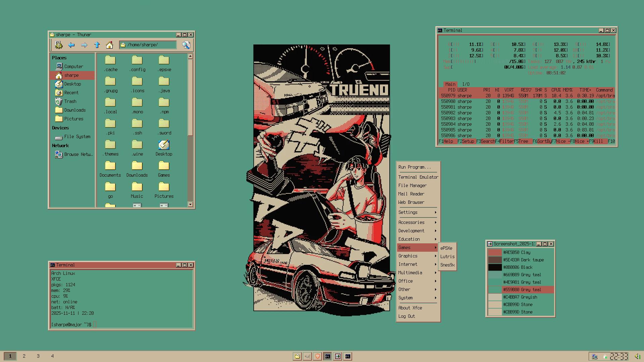This screenshot has height=362, width=644.
Task: Click the Thunar back arrow icon
Action: (x=71, y=45)
